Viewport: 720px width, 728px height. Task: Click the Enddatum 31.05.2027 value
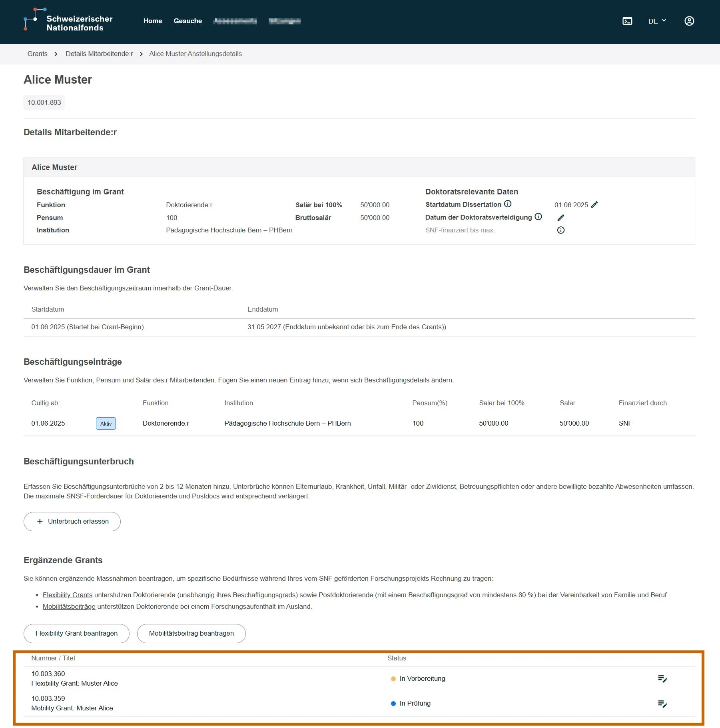[347, 327]
